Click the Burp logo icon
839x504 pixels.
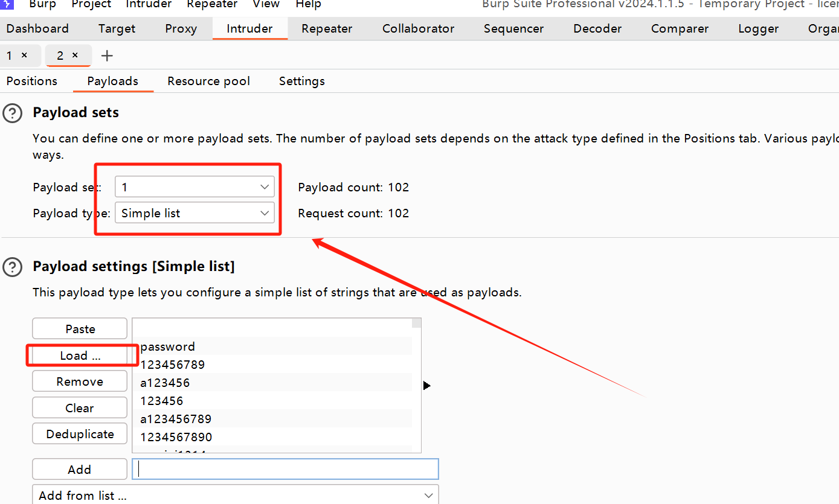(x=7, y=4)
